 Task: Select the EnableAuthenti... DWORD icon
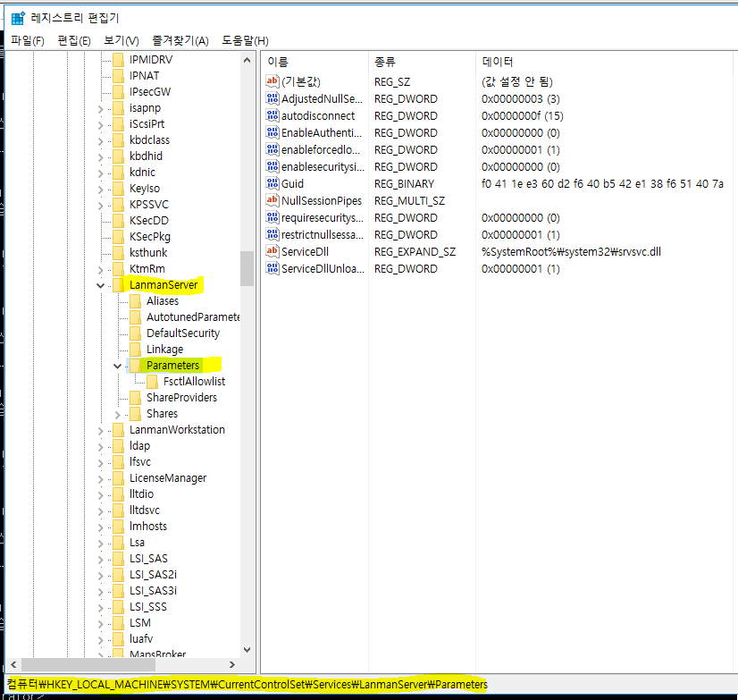(272, 132)
